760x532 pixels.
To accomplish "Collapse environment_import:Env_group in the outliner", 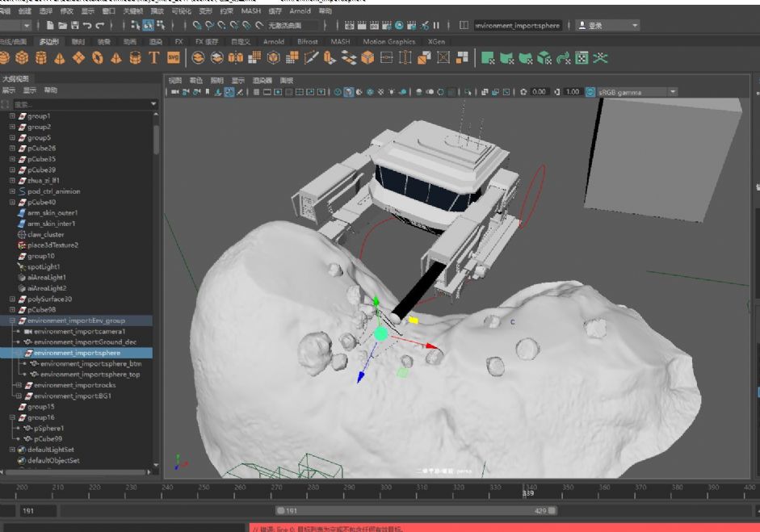I will tap(12, 320).
